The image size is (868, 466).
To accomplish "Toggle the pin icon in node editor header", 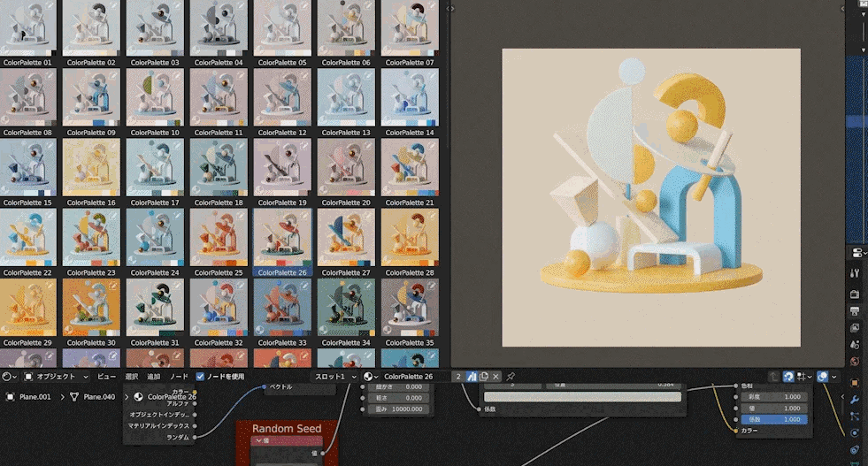I will [511, 377].
